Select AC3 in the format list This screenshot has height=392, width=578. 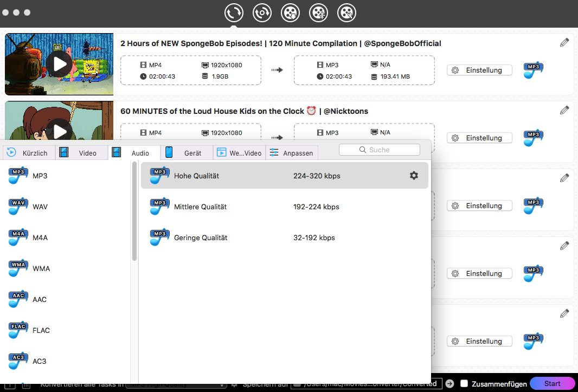click(x=66, y=362)
